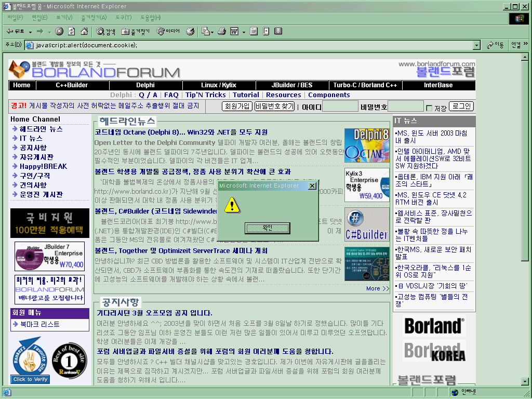Open the Mail button dropdown arrow
The image size is (532, 399).
(212, 32)
